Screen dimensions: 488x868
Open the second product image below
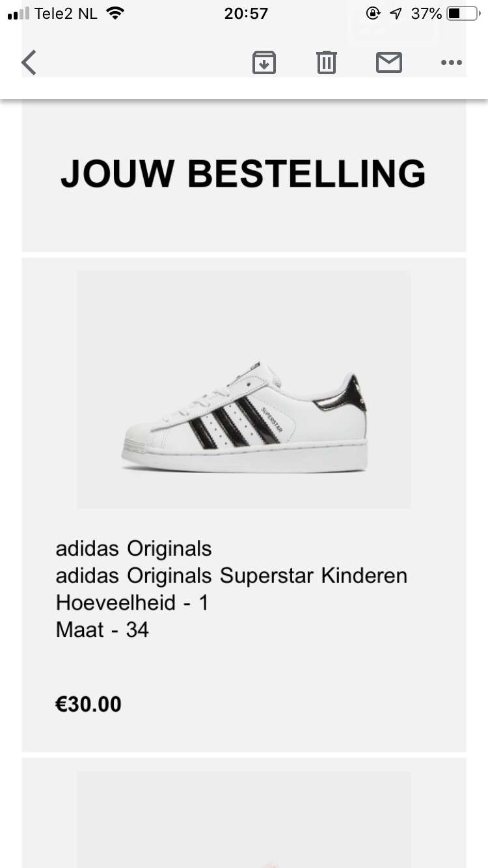[x=244, y=820]
